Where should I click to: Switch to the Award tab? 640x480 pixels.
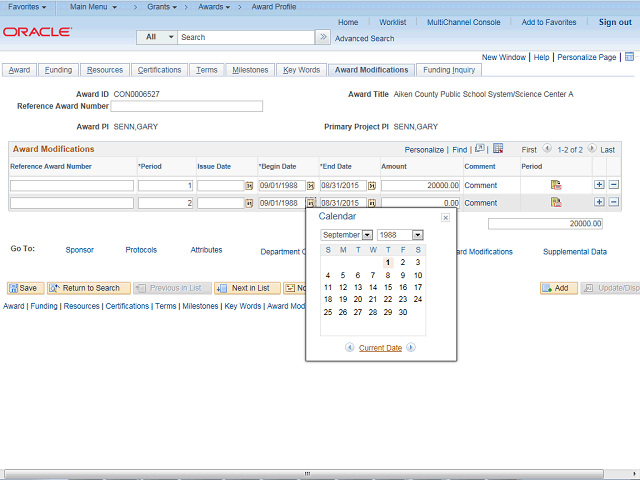tap(19, 70)
